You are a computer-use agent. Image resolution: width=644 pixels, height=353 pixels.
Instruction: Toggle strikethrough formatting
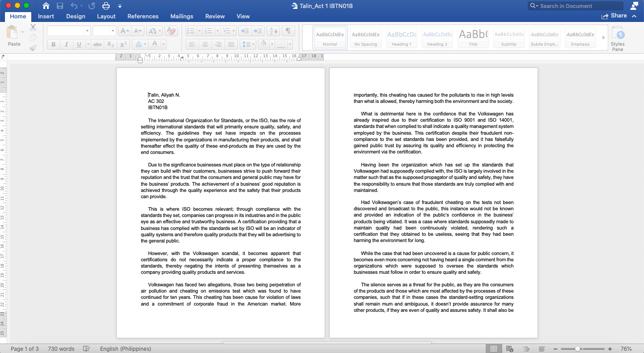click(97, 44)
